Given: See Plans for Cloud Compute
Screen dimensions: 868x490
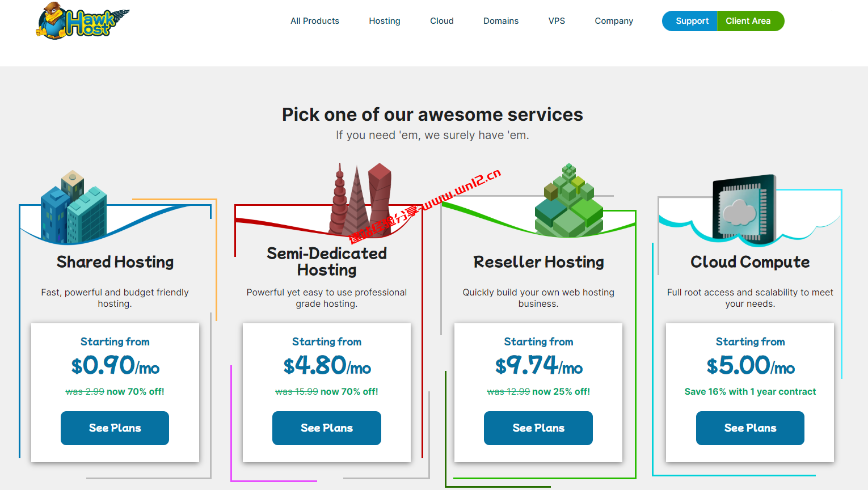Looking at the screenshot, I should coord(750,428).
